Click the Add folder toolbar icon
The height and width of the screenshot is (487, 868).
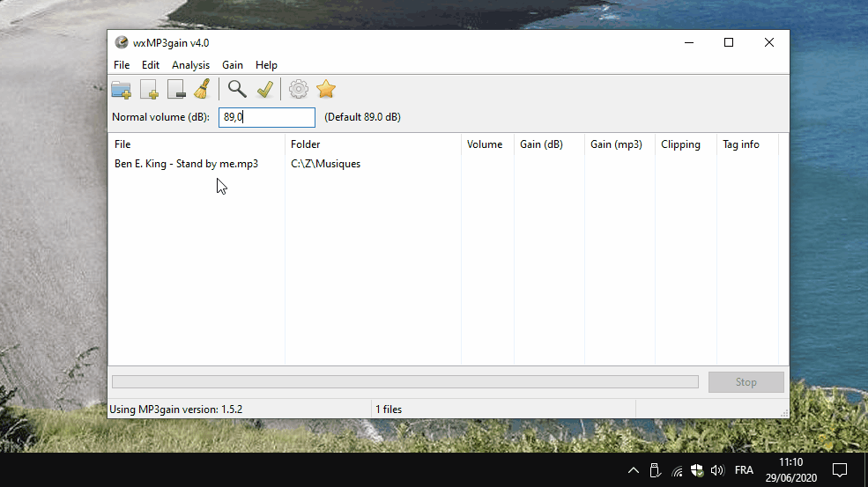click(x=122, y=89)
